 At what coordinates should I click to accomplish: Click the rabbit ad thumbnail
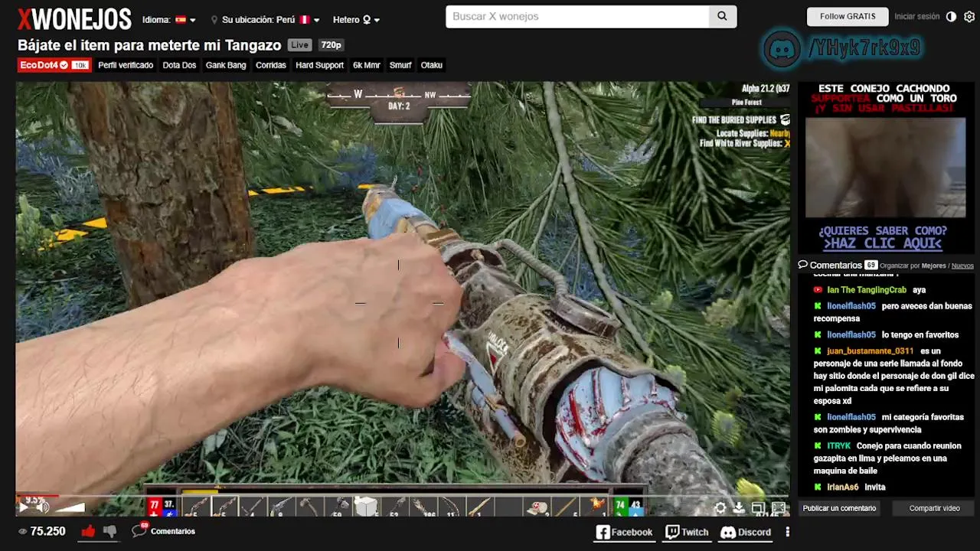point(885,168)
